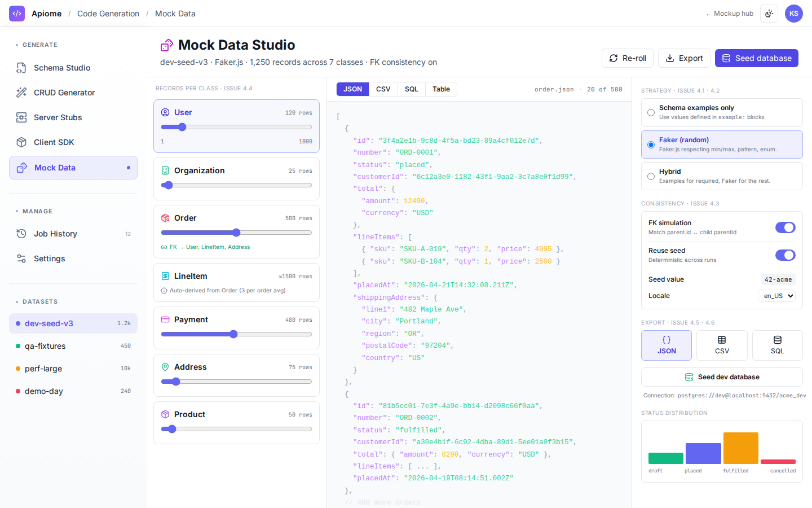The image size is (812, 508).
Task: Click the Job History count badge 12
Action: (128, 234)
